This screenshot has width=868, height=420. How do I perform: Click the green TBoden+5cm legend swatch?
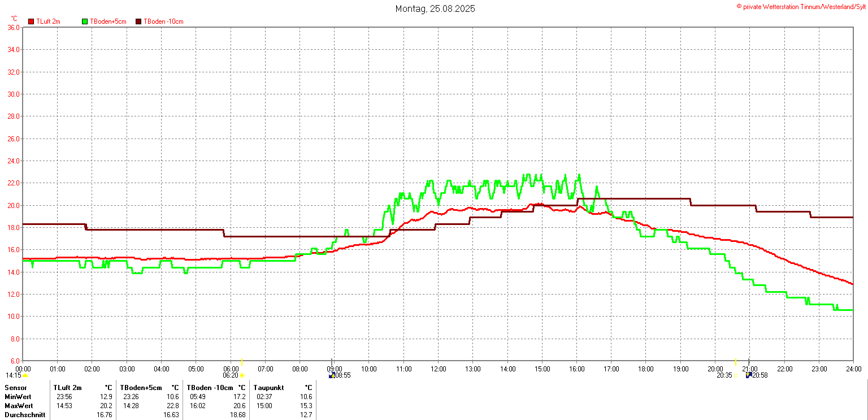85,21
